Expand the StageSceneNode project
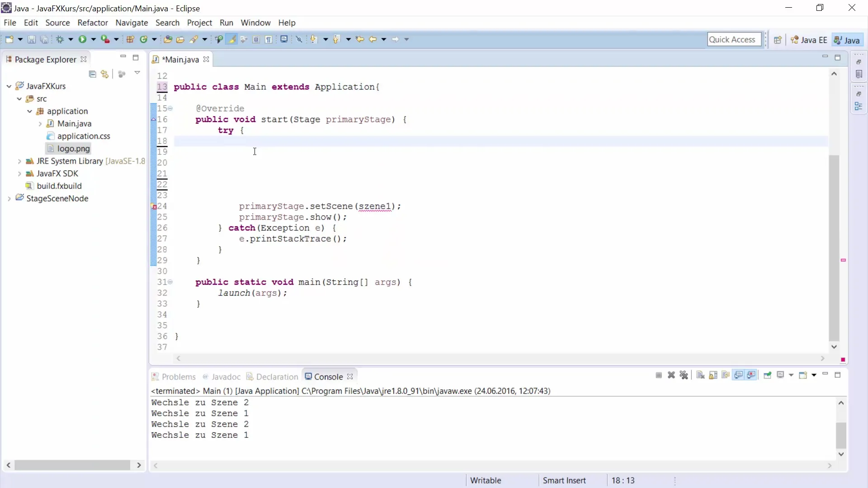This screenshot has height=488, width=868. pos(9,198)
